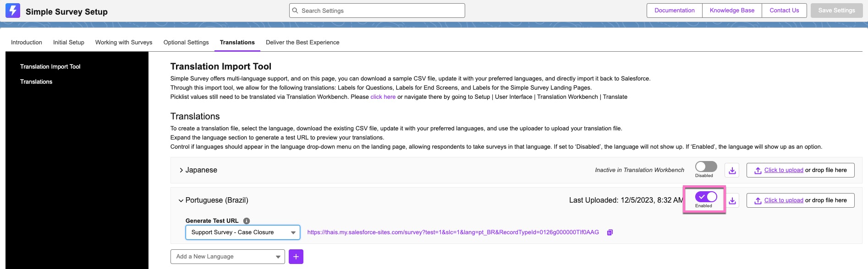
Task: Open the Working with Surveys tab
Action: [x=124, y=43]
